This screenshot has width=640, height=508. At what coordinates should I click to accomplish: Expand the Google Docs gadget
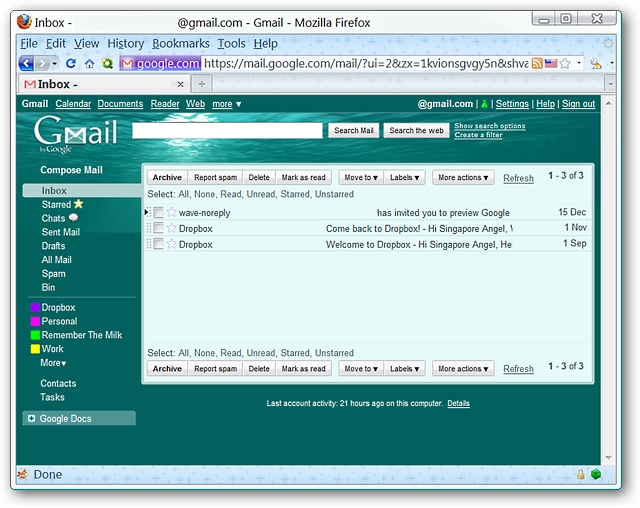(x=31, y=419)
